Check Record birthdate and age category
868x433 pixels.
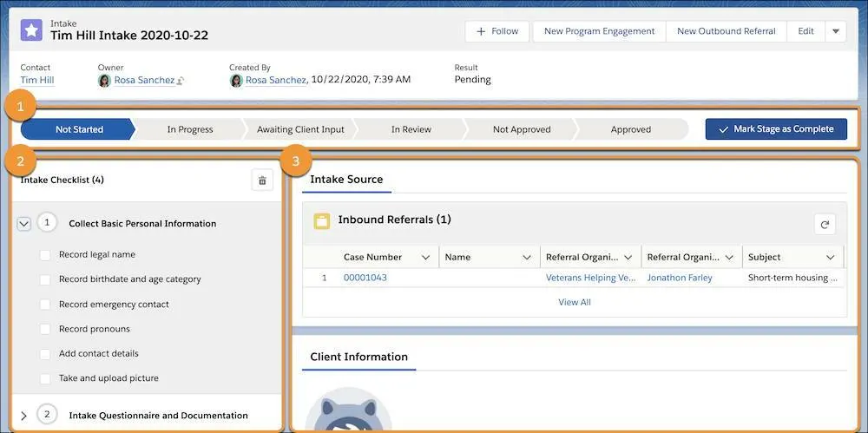(x=45, y=279)
